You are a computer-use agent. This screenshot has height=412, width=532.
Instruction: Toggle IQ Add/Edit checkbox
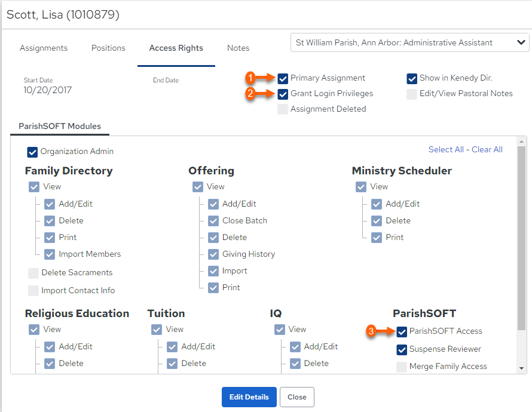point(295,347)
